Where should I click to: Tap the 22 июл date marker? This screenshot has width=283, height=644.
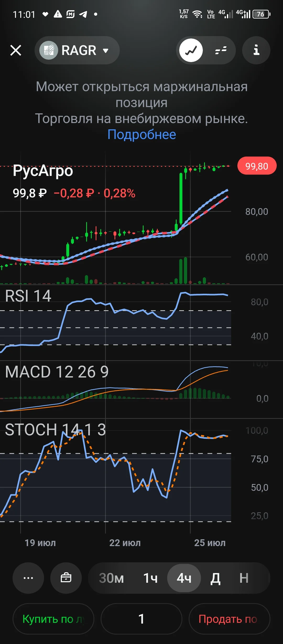coord(125,543)
